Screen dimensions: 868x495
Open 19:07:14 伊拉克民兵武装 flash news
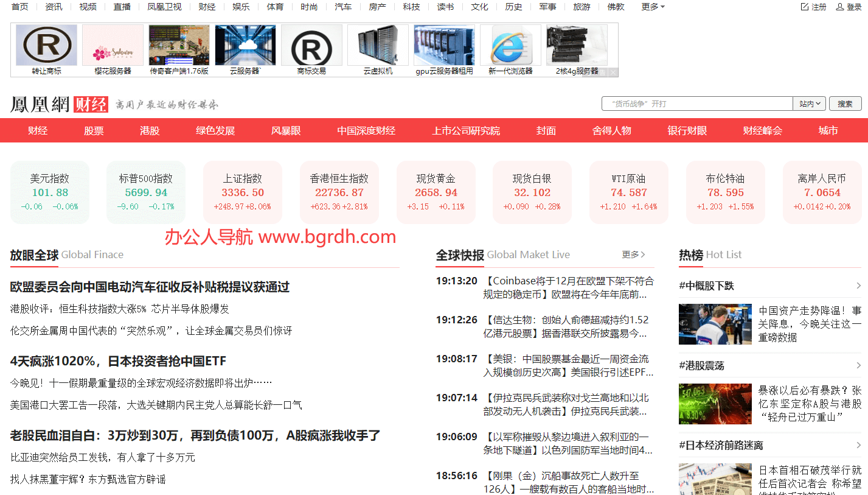tap(545, 404)
